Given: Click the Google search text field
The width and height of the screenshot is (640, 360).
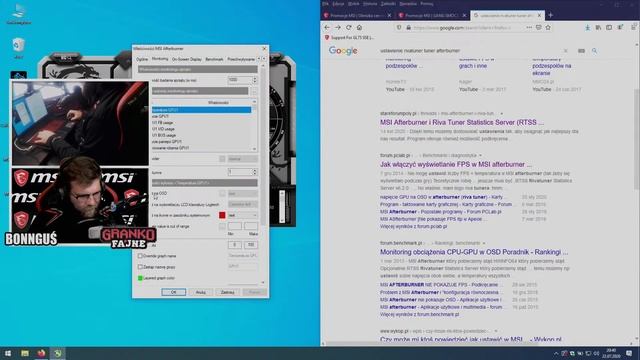Looking at the screenshot, I should click(x=469, y=51).
